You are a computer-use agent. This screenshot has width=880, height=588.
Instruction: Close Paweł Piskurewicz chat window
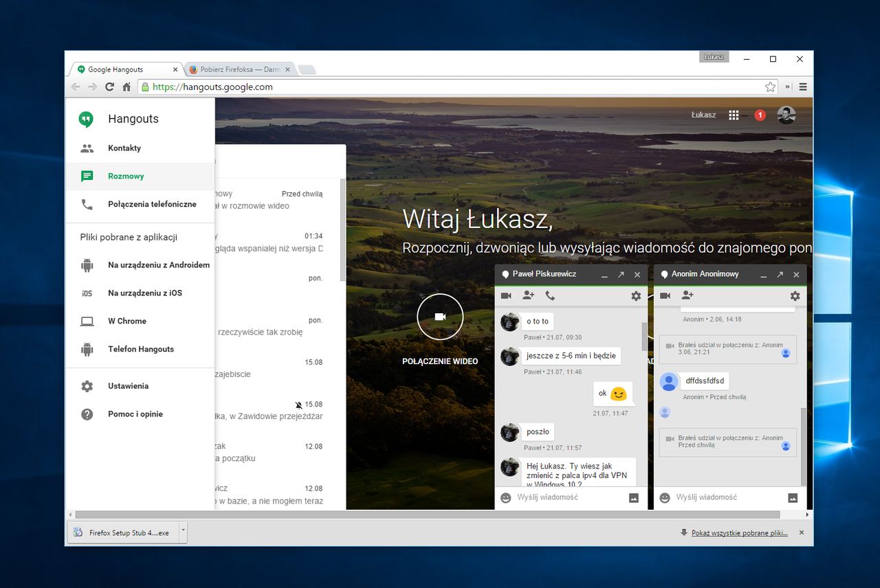[637, 275]
